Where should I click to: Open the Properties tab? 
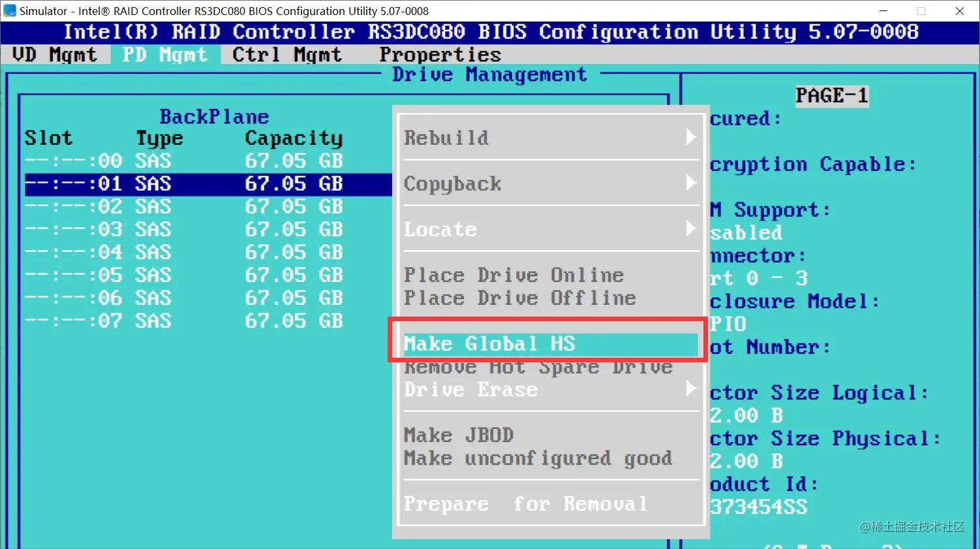point(440,55)
